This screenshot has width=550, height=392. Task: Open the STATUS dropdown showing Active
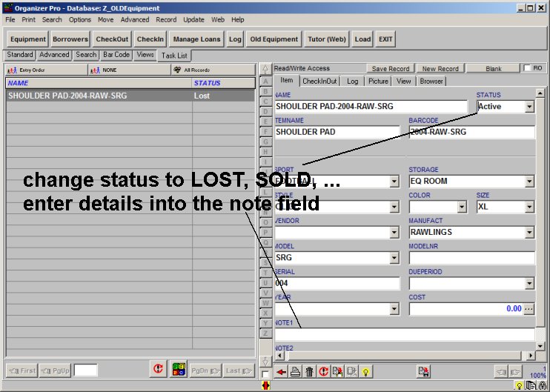[x=529, y=107]
